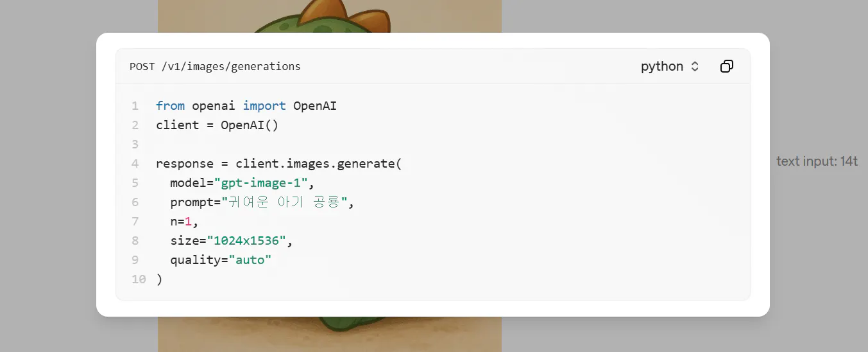Click client.images.generate( call on line 4

click(x=318, y=163)
